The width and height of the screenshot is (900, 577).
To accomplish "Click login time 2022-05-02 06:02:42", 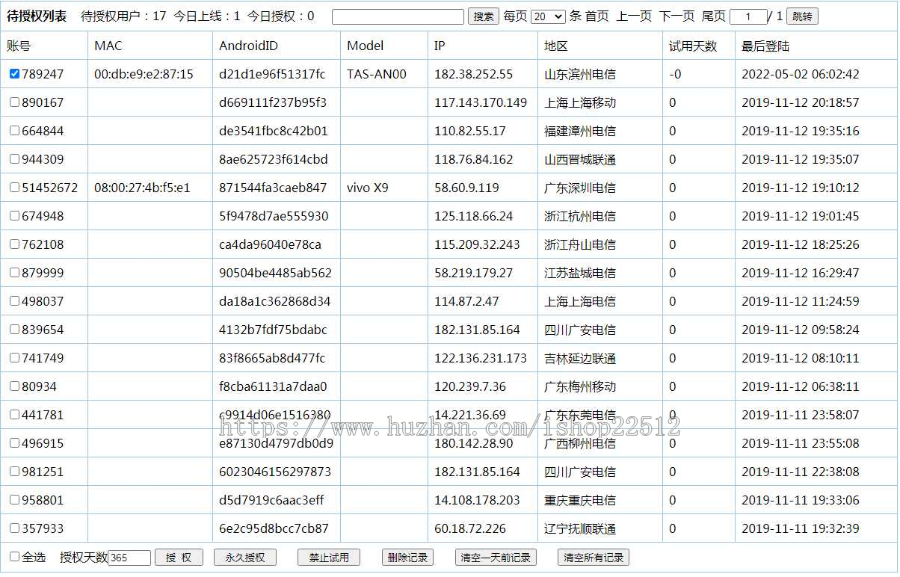I will 800,74.
